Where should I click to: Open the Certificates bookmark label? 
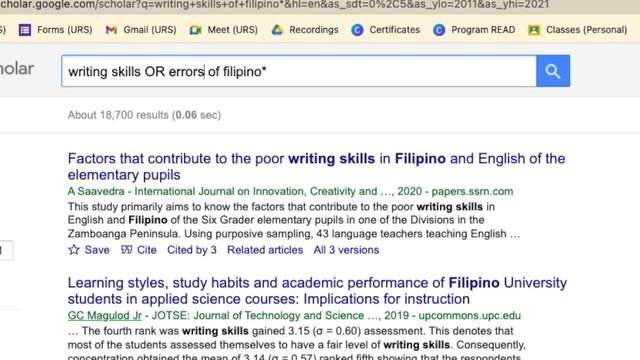(395, 30)
